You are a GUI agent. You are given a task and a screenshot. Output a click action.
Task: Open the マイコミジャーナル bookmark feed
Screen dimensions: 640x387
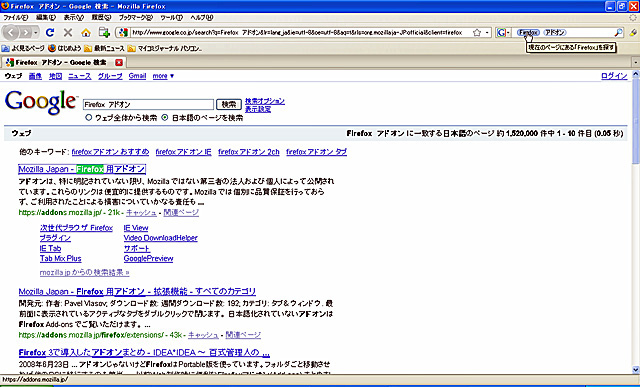coord(164,48)
